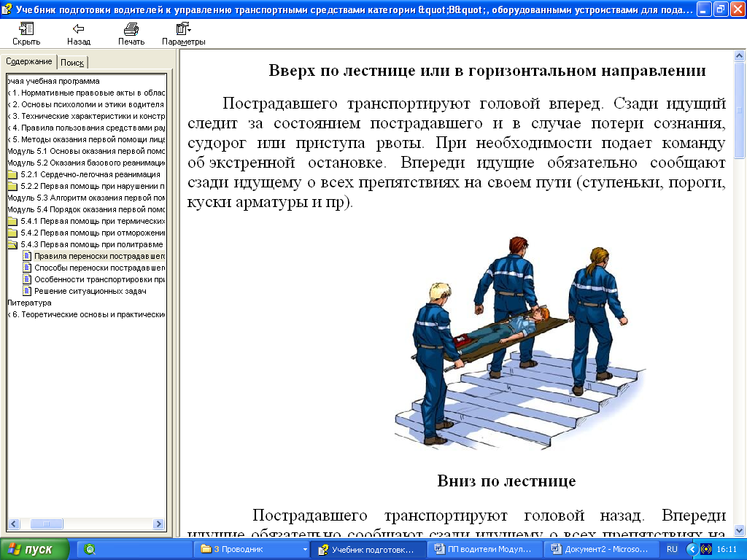The height and width of the screenshot is (560, 747).
Task: Select the topic Способы переноски пострадавшего
Action: 99,268
